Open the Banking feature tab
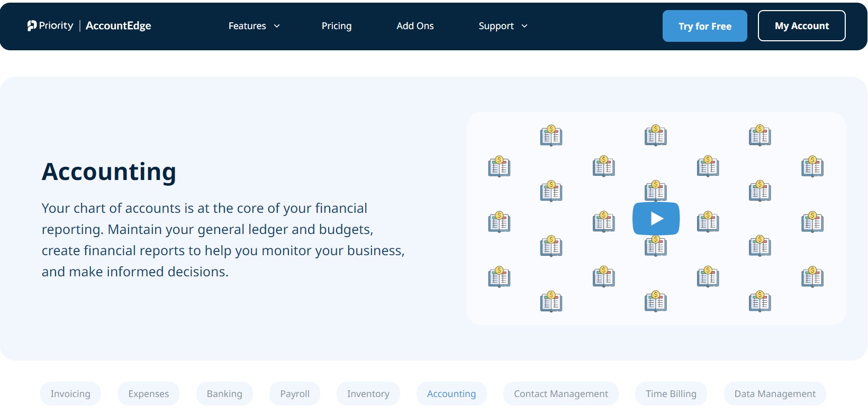Screen dimensions: 868x414 [x=224, y=394]
